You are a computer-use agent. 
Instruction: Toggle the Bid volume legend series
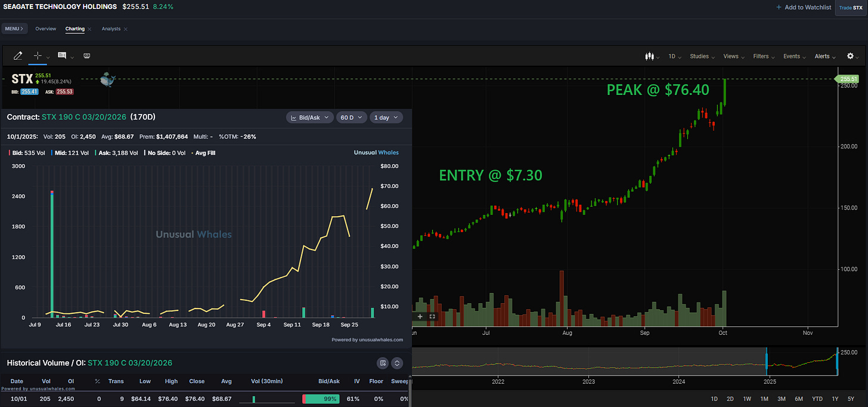(x=28, y=153)
